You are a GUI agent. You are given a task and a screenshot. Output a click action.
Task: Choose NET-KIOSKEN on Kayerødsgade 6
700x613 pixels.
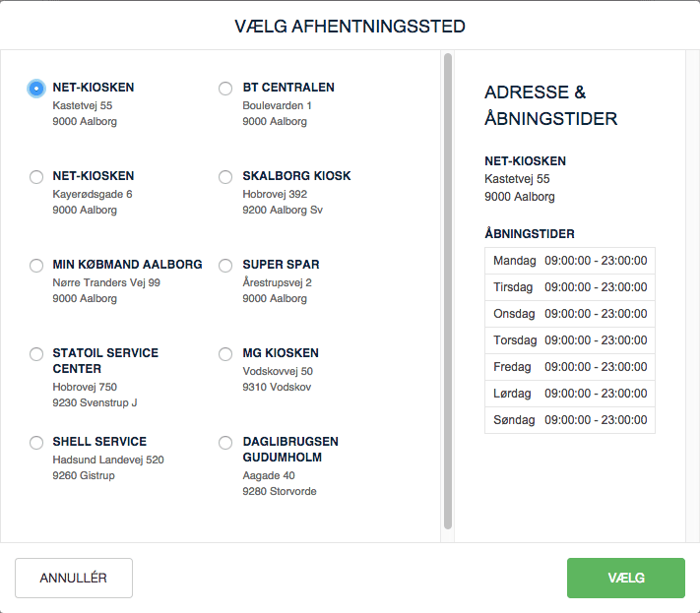point(36,177)
